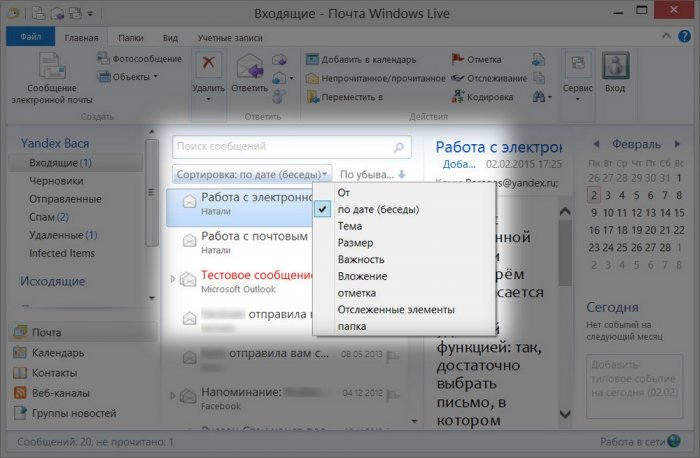Switch to the Главная tab
This screenshot has width=700, height=458.
point(81,38)
